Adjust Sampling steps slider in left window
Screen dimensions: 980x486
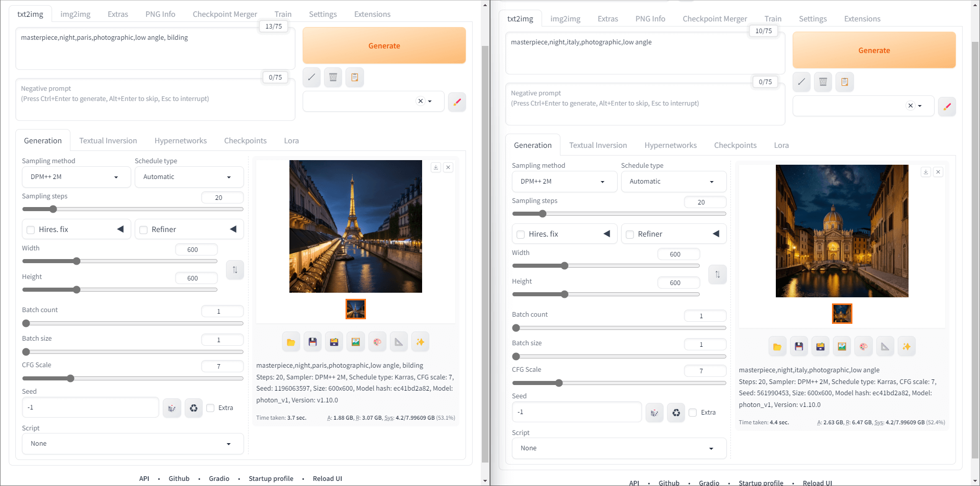click(x=133, y=209)
